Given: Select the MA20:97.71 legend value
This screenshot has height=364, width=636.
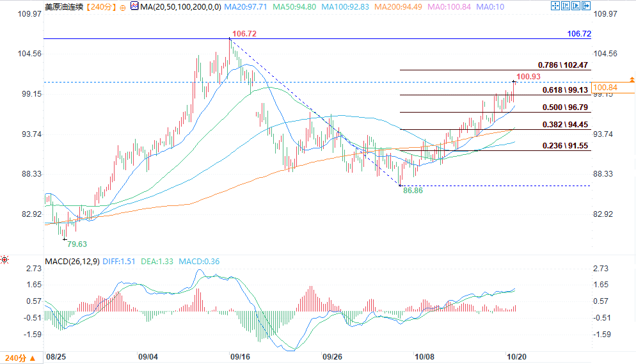Looking at the screenshot, I should coord(246,7).
